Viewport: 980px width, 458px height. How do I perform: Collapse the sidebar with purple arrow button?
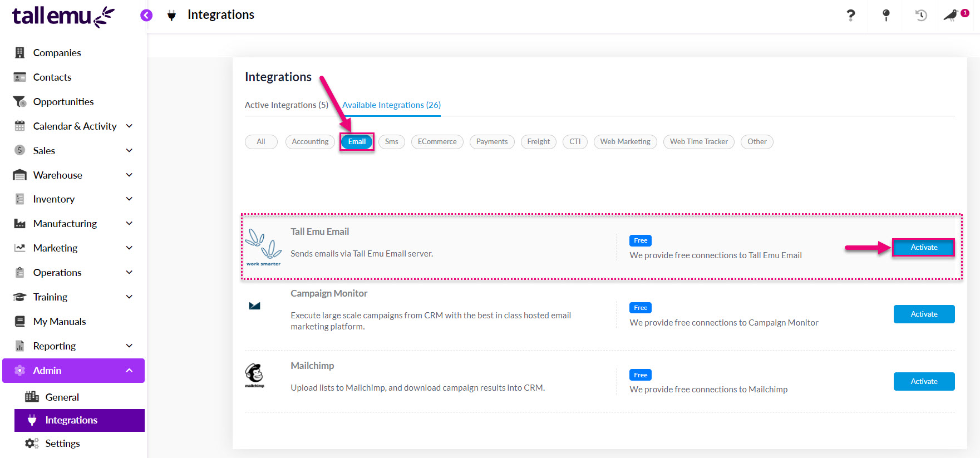pos(146,15)
